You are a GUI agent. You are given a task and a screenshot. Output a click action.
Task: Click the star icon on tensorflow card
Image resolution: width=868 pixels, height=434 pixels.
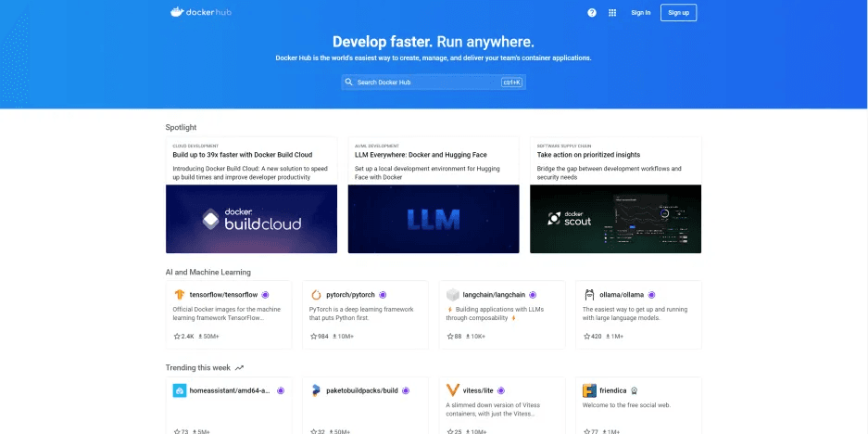point(177,337)
